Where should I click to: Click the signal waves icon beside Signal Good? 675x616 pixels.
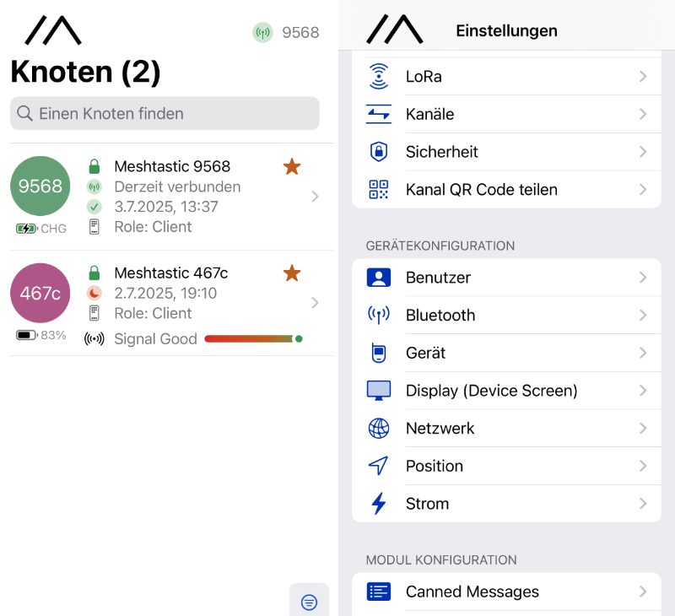[94, 339]
